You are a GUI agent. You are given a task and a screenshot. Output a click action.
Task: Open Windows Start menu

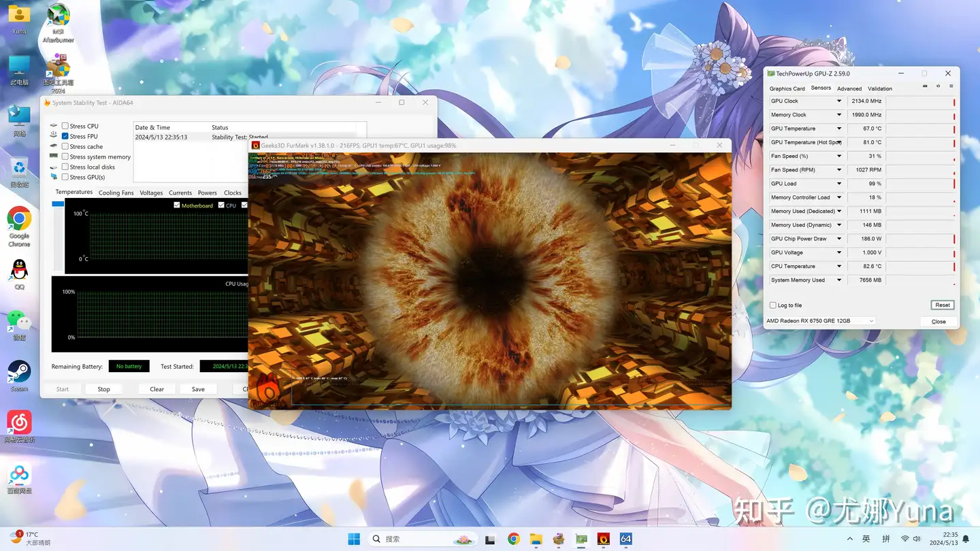click(354, 539)
